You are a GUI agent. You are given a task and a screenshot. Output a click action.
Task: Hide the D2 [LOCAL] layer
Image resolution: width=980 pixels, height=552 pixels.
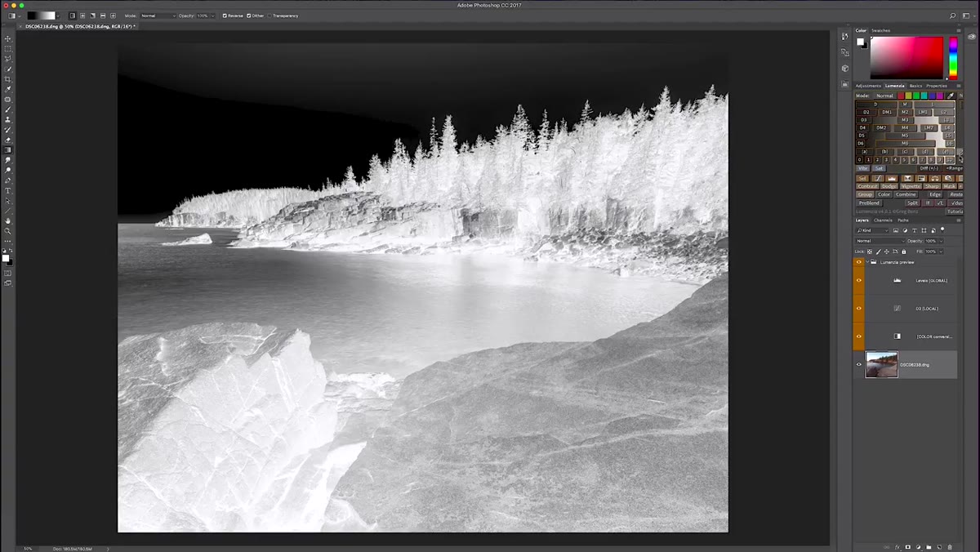858,309
